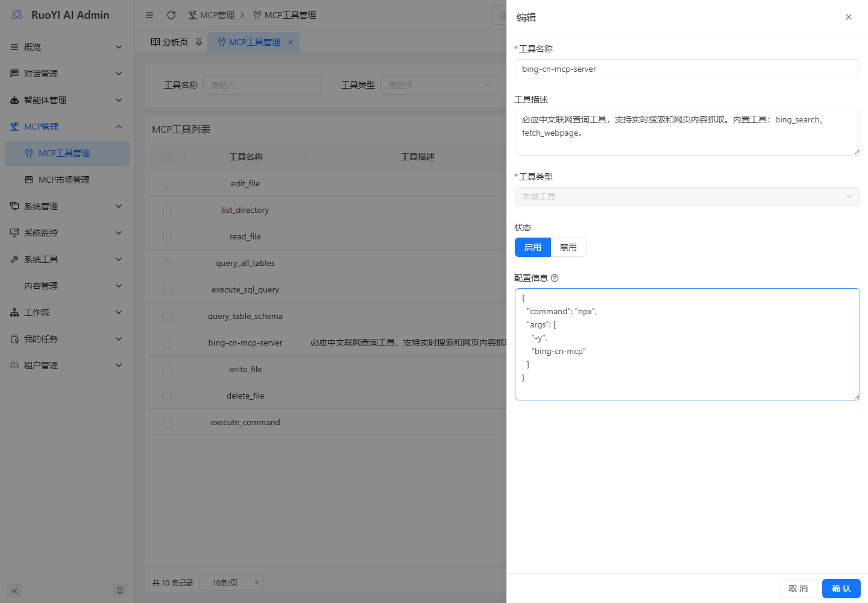This screenshot has height=603, width=868.
Task: Select the 禁用 status option
Action: 568,247
